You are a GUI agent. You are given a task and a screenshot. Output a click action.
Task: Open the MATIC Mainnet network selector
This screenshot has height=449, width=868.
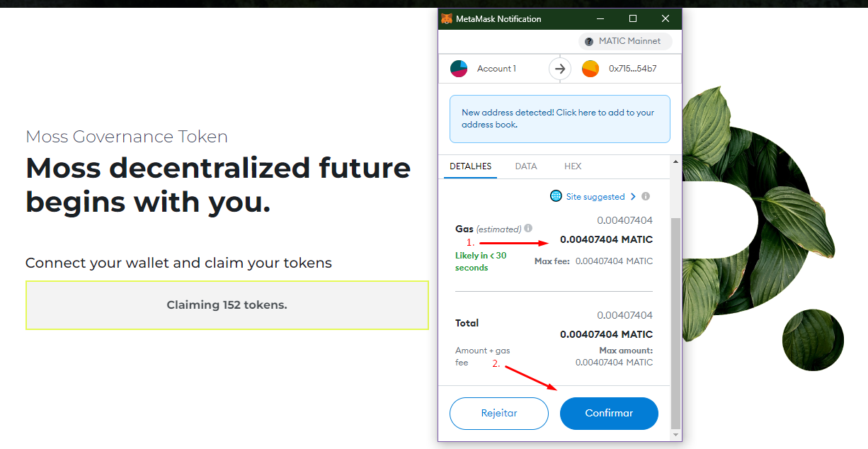pyautogui.click(x=625, y=41)
